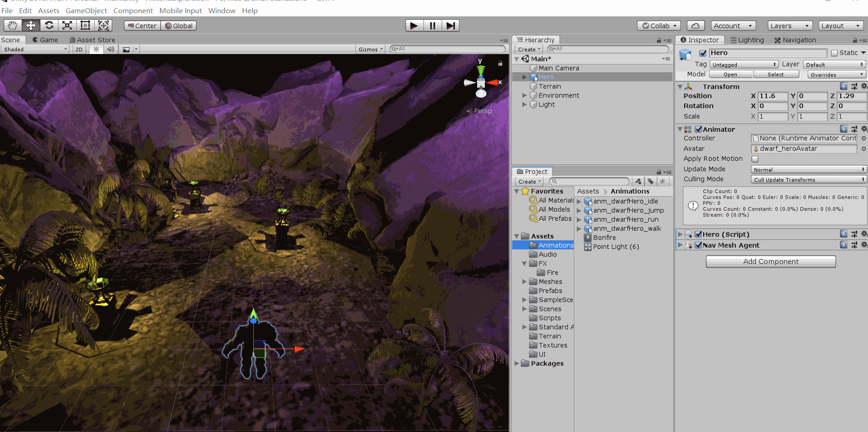Expand the Environment object in the Hierarchy
This screenshot has height=432, width=868.
[524, 95]
